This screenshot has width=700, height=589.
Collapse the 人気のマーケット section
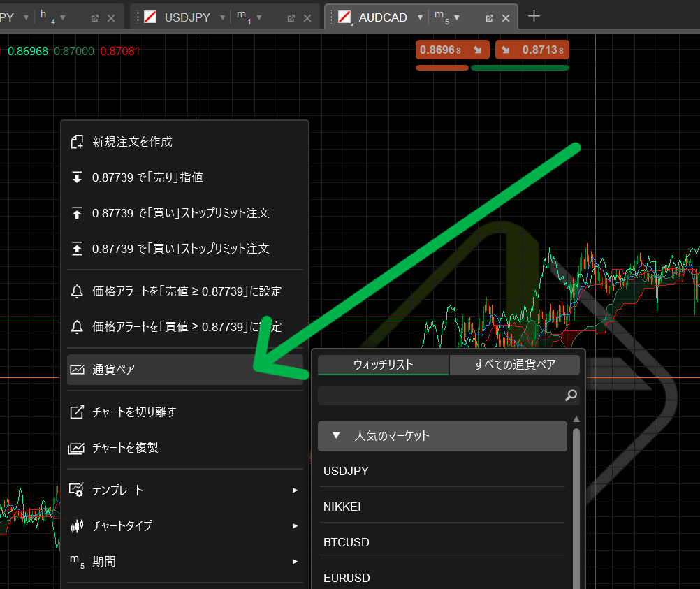click(x=336, y=436)
